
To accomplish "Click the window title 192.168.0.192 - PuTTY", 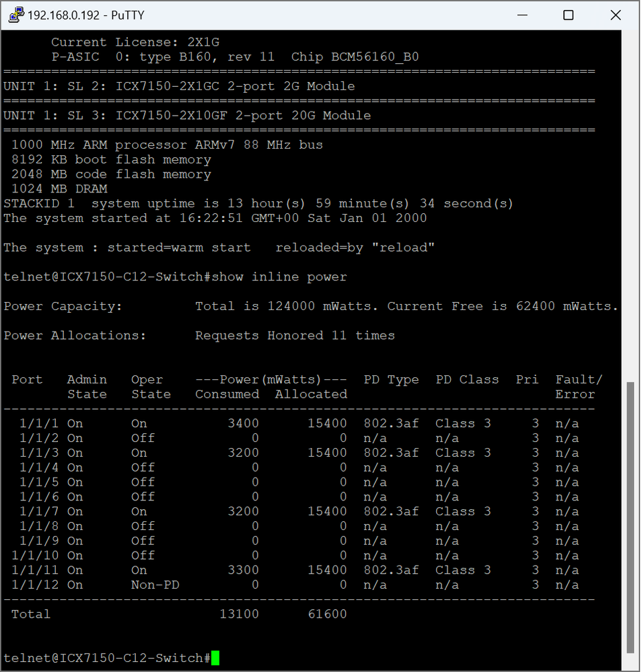I will click(x=85, y=15).
